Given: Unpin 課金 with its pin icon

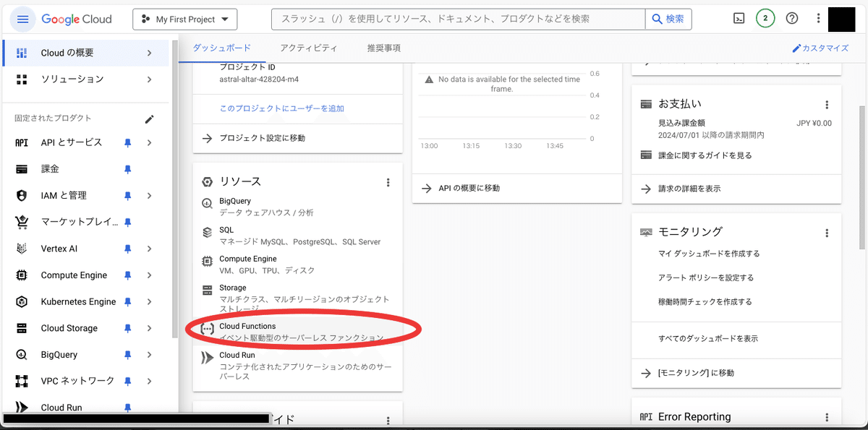Looking at the screenshot, I should click(x=128, y=169).
